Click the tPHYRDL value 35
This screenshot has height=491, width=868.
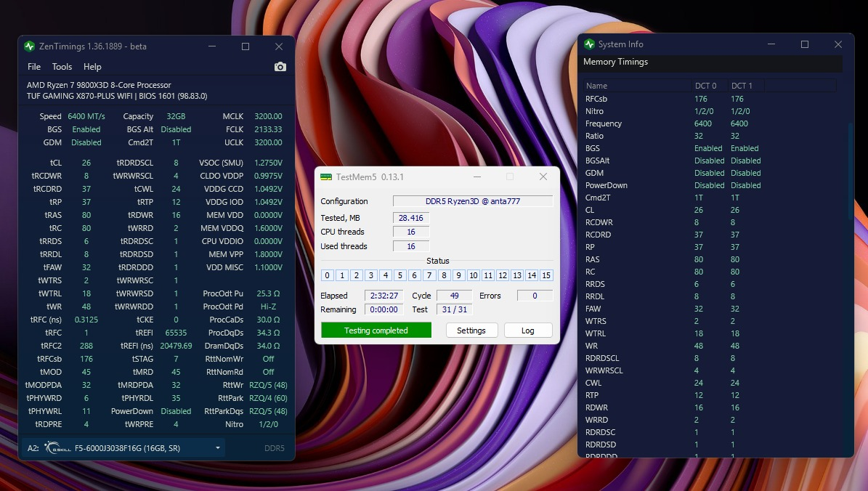click(176, 398)
